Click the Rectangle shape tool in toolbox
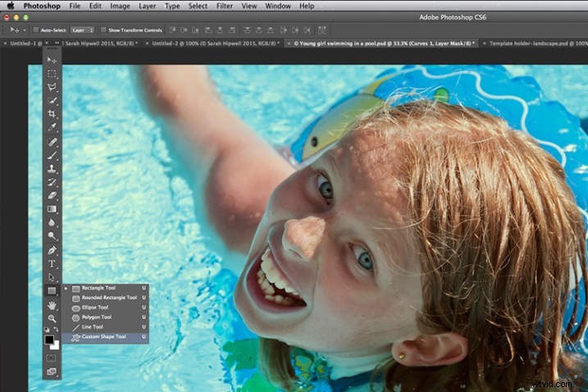 52,290
